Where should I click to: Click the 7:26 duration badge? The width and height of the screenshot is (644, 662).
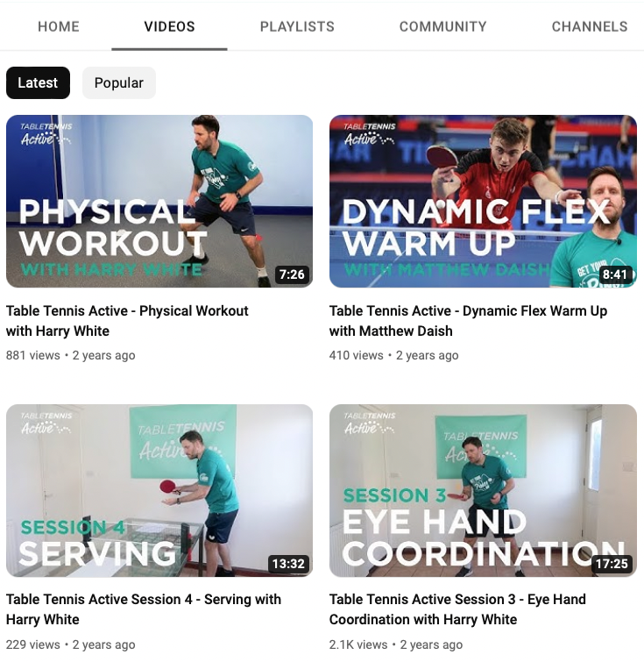tap(292, 274)
